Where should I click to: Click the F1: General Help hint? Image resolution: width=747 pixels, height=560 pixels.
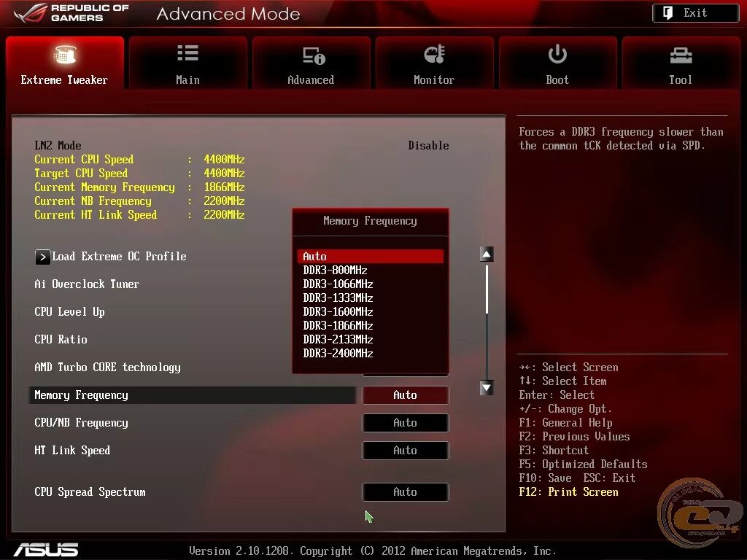click(565, 423)
